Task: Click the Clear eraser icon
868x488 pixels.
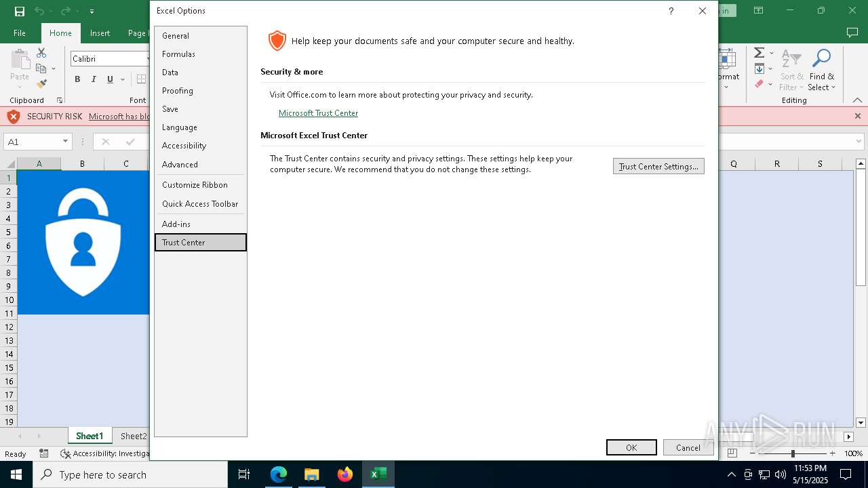Action: pyautogui.click(x=759, y=84)
